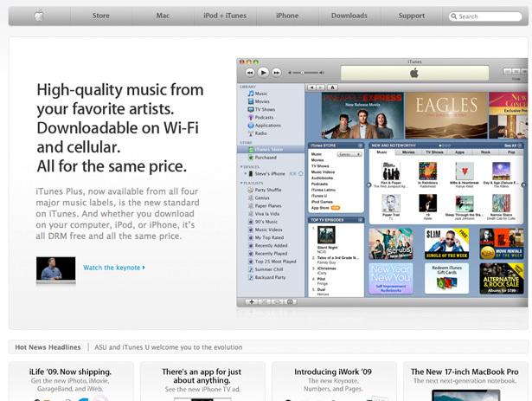The width and height of the screenshot is (532, 401).
Task: Collapse the Devices section triangle
Action: 241,167
